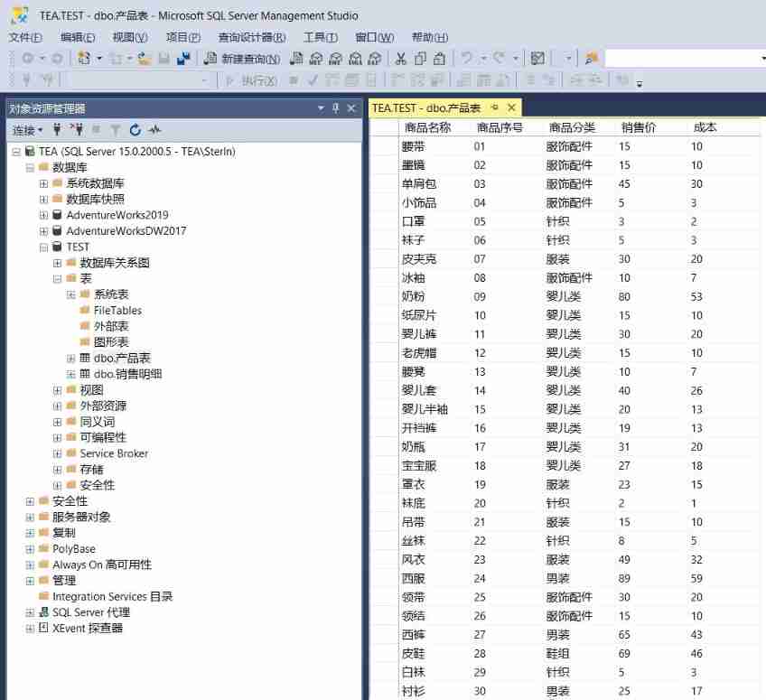Click the Save All icon in toolbar
This screenshot has height=700, width=766.
(183, 59)
